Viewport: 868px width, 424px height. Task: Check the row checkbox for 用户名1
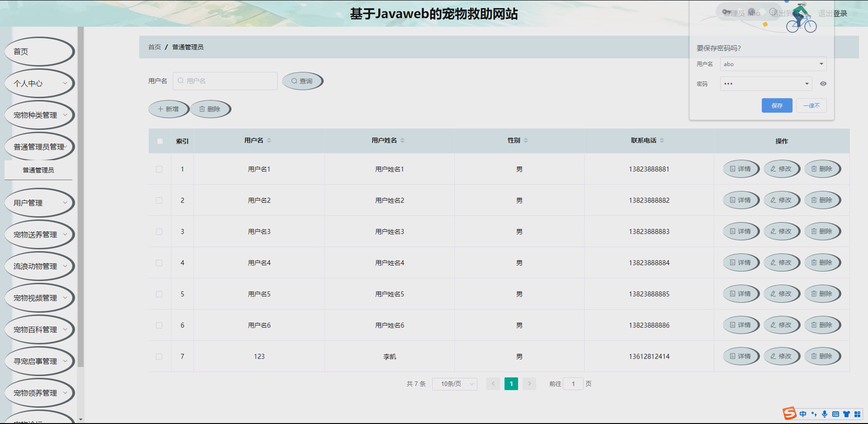coord(159,169)
